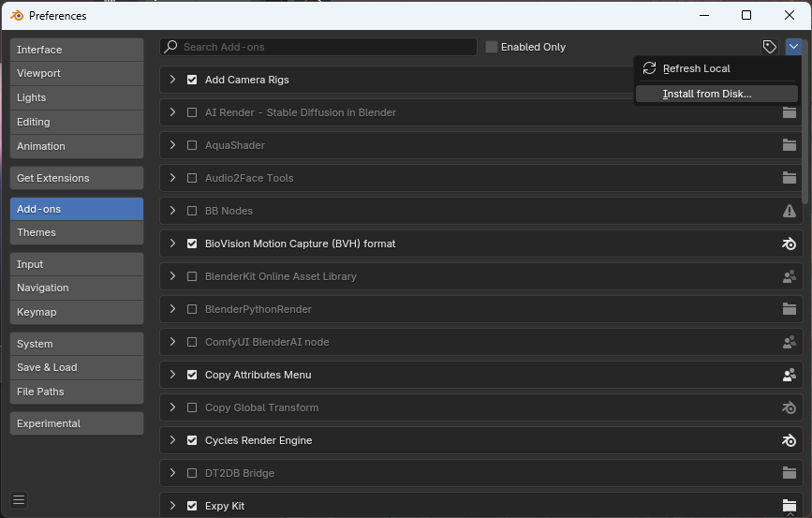Open the Viewport preferences tab

(x=77, y=74)
